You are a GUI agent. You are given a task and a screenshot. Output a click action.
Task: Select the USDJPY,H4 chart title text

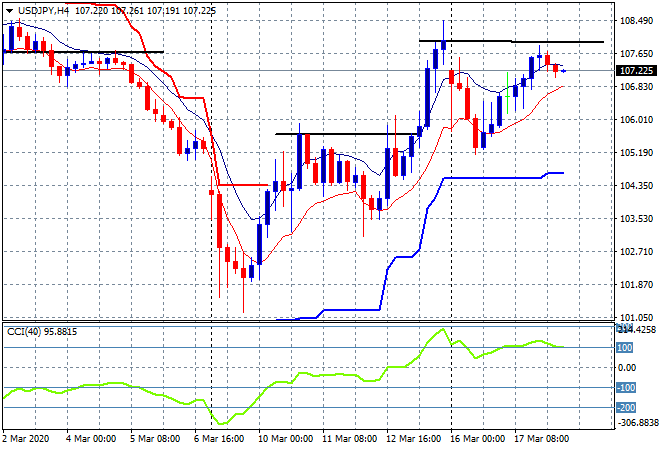coord(43,11)
